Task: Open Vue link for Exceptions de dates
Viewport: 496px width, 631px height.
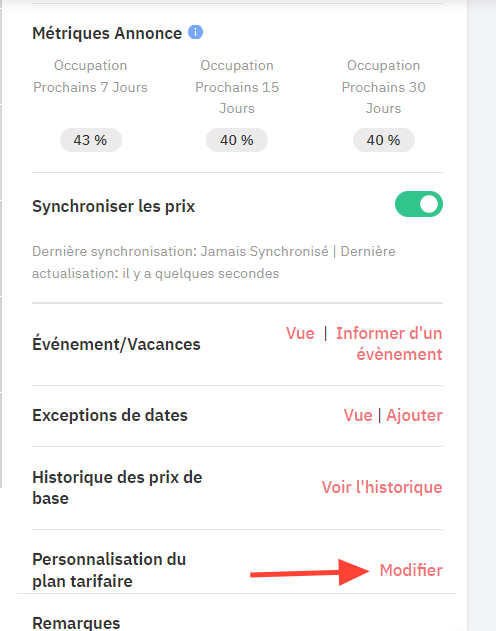Action: click(358, 415)
